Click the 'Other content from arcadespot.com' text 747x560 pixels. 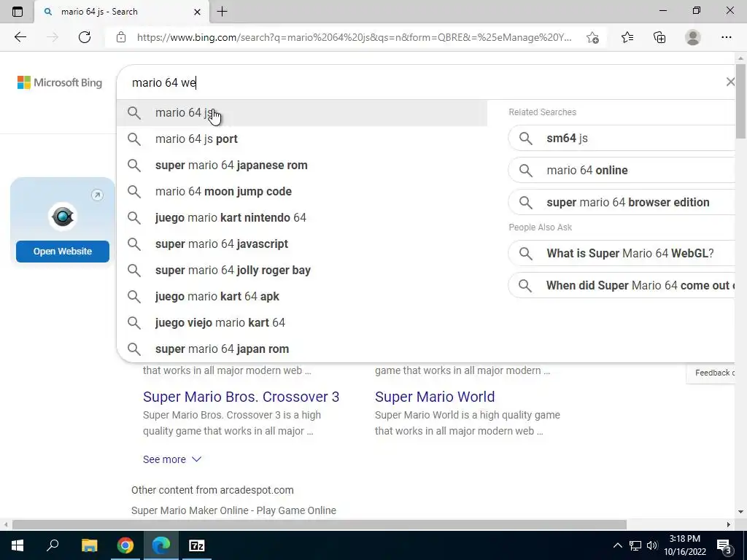212,490
